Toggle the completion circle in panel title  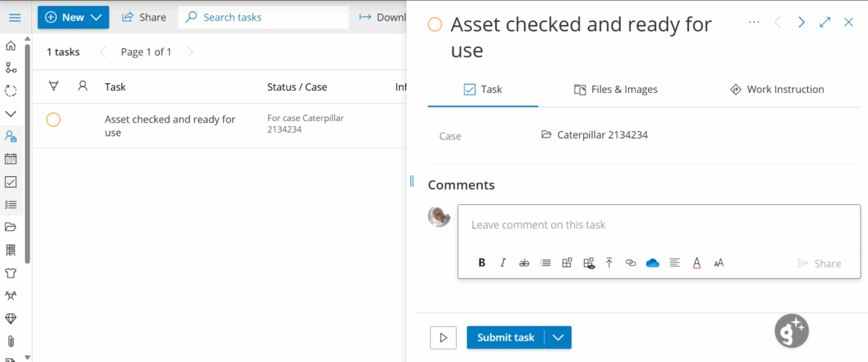(x=435, y=25)
